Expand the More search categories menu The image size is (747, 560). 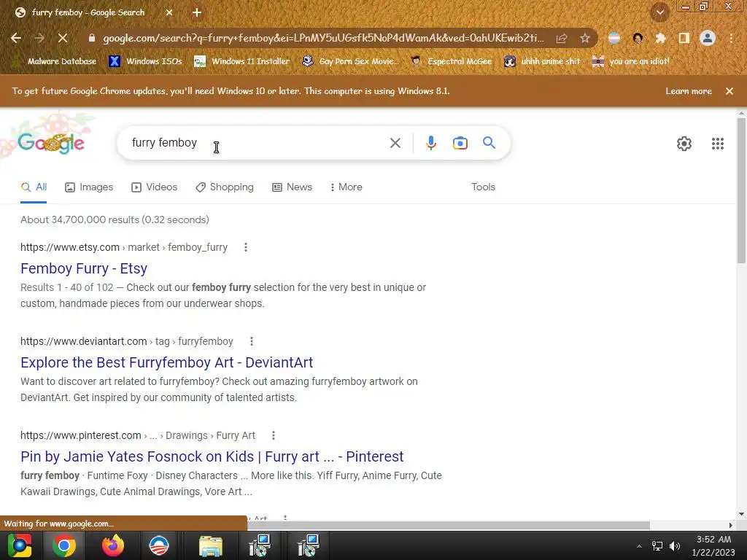coord(346,187)
